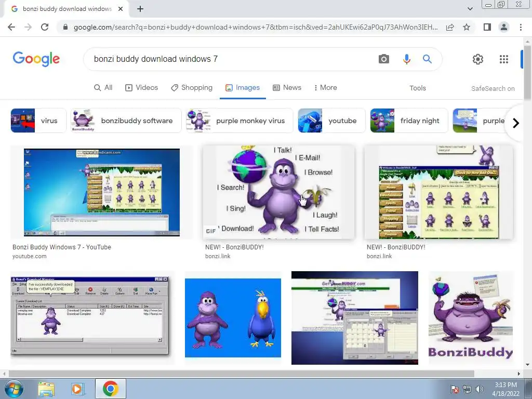Open the GetBonziBUDDY.com screenshot thumbnail
The image size is (532, 399).
[354, 318]
